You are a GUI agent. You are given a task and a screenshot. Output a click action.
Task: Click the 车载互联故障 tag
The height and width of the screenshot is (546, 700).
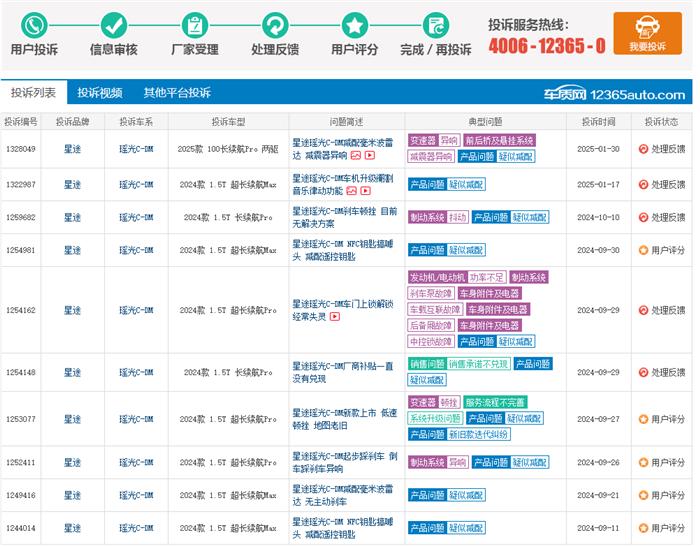pos(435,310)
